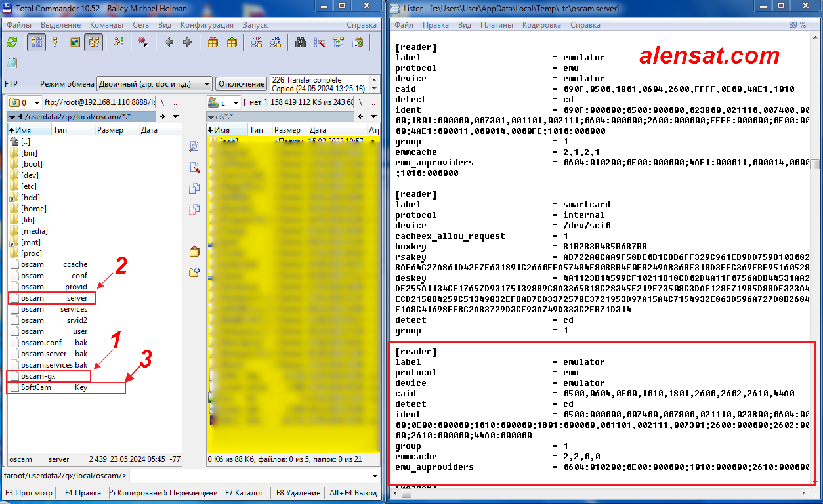This screenshot has height=504, width=823.
Task: Open Кодировка menu in Lister window
Action: pos(541,25)
